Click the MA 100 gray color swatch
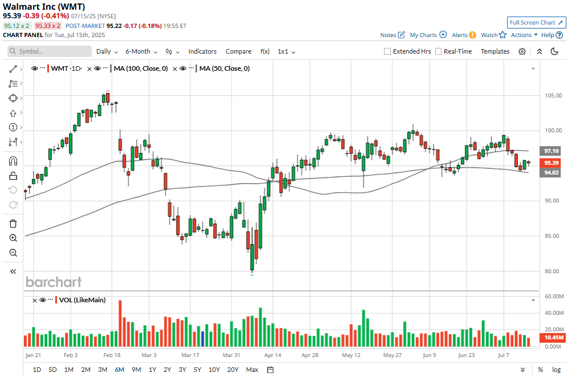Viewport: 588px width, 385px height. [111, 68]
